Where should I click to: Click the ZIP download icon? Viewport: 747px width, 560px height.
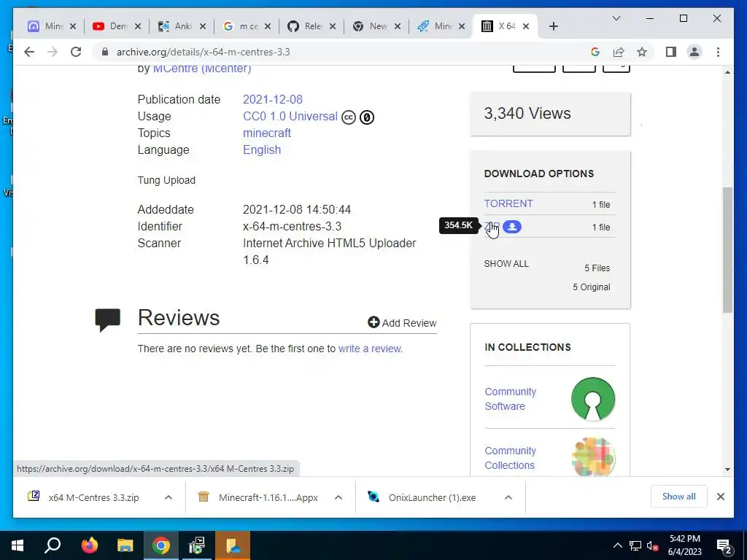click(x=512, y=227)
